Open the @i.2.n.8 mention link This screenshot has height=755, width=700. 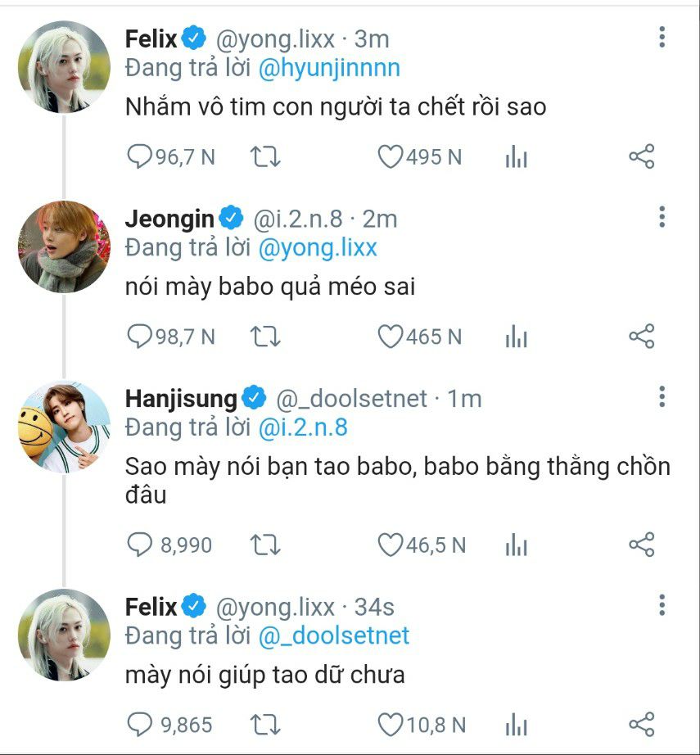coord(303,427)
